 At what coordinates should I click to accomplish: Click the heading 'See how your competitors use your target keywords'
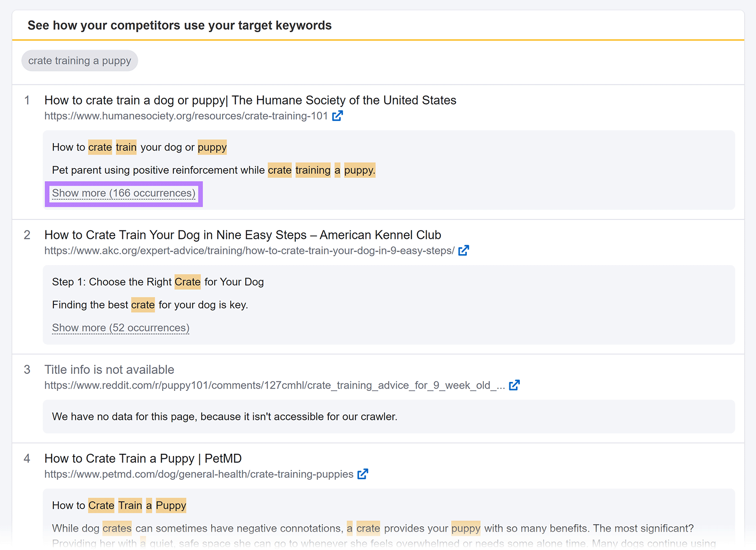coord(180,25)
